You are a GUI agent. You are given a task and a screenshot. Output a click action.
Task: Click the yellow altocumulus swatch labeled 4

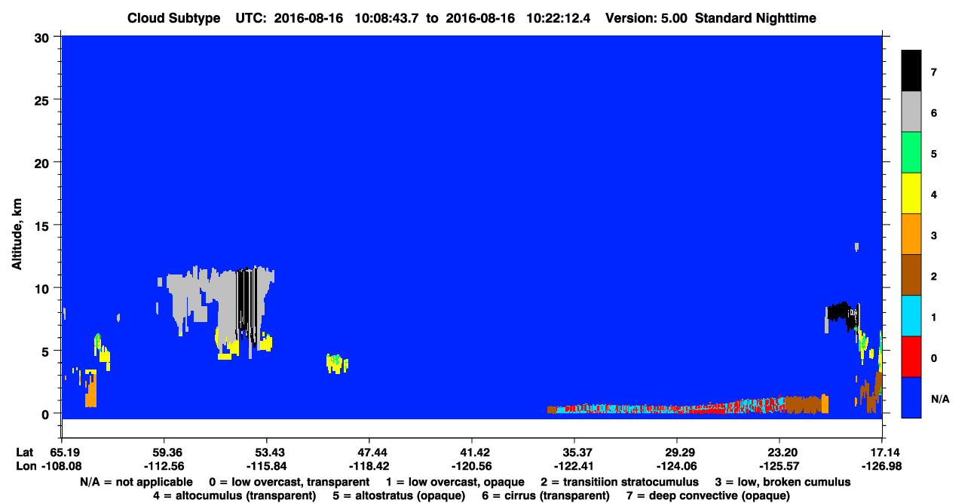click(911, 193)
